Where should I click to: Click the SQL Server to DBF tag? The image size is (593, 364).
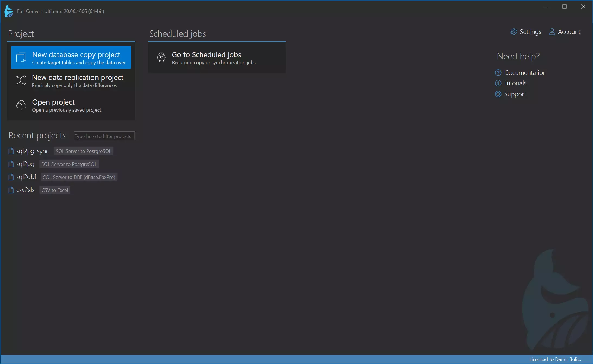point(79,177)
